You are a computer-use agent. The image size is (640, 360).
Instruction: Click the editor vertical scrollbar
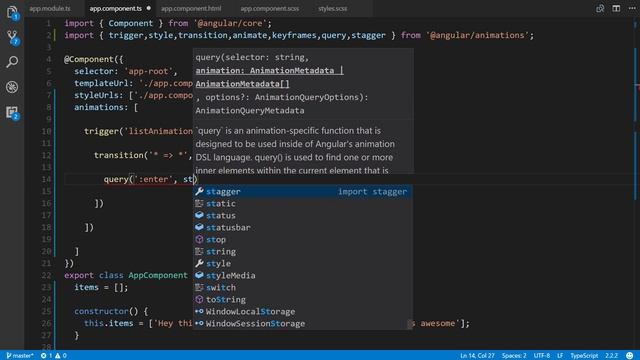point(636,184)
